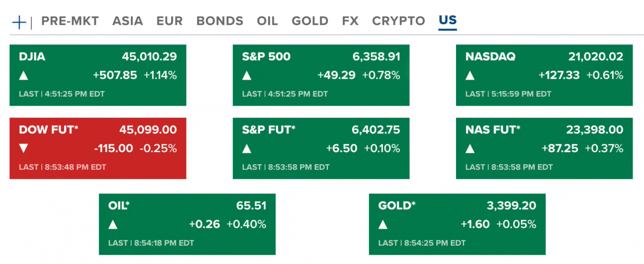The width and height of the screenshot is (644, 264).
Task: Click the up arrow on the DJIA tile
Action: pyautogui.click(x=24, y=75)
